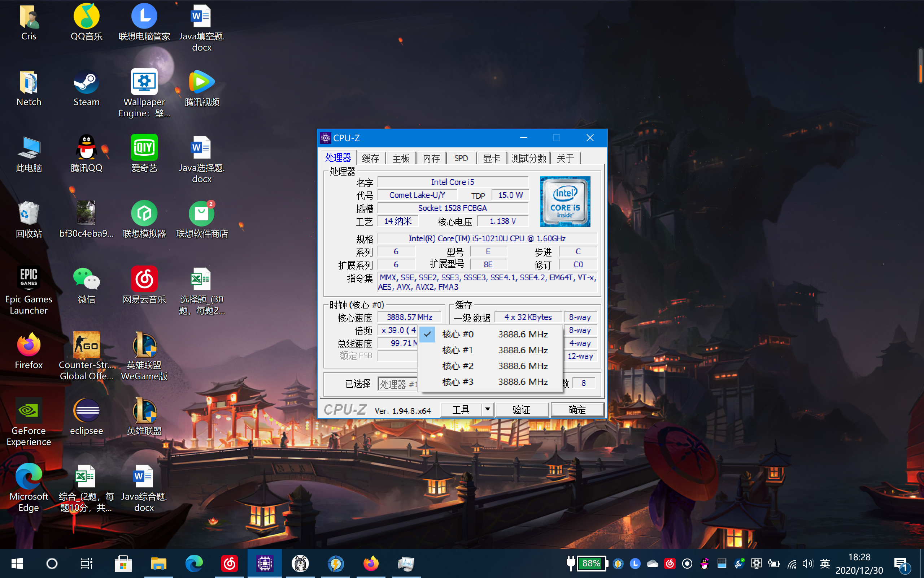Screen dimensions: 924x578
Task: Choose 核心 #2 in the core menu
Action: [x=490, y=366]
